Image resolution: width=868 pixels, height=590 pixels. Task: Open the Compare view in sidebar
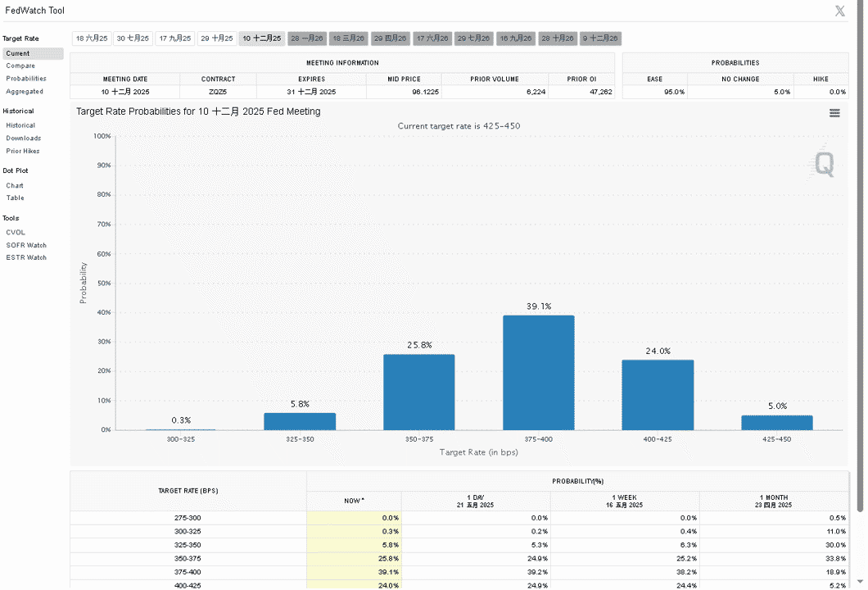20,66
